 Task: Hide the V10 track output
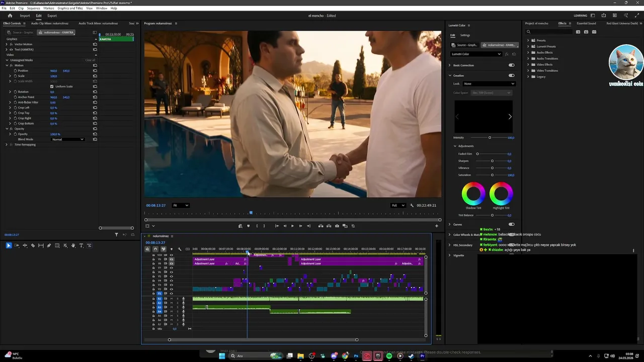[x=171, y=255]
